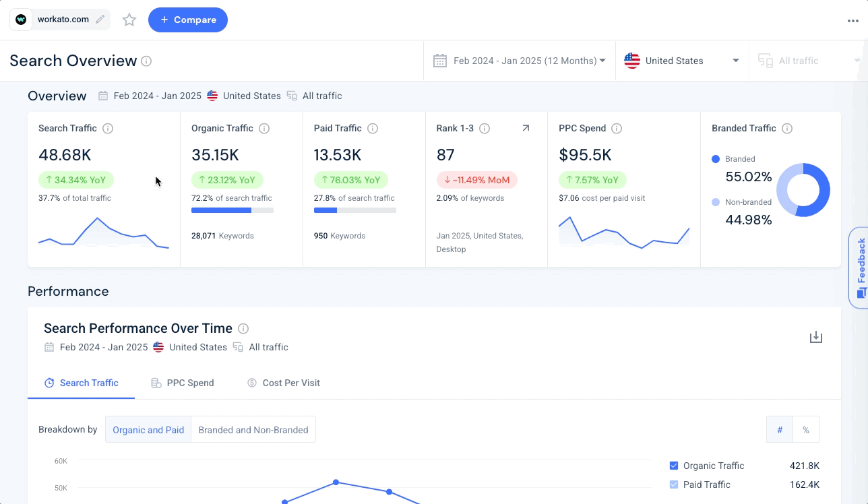Open the date range dropdown
Screen dimensions: 868x504
[519, 61]
